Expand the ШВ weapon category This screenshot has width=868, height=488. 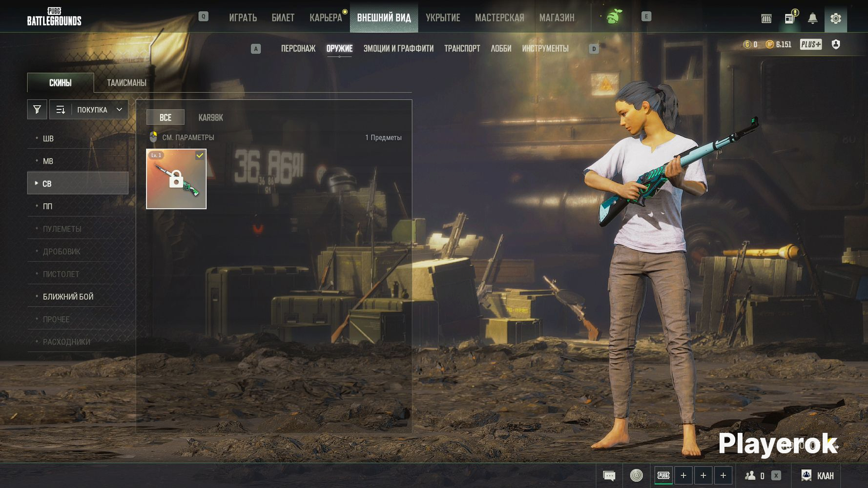click(78, 139)
